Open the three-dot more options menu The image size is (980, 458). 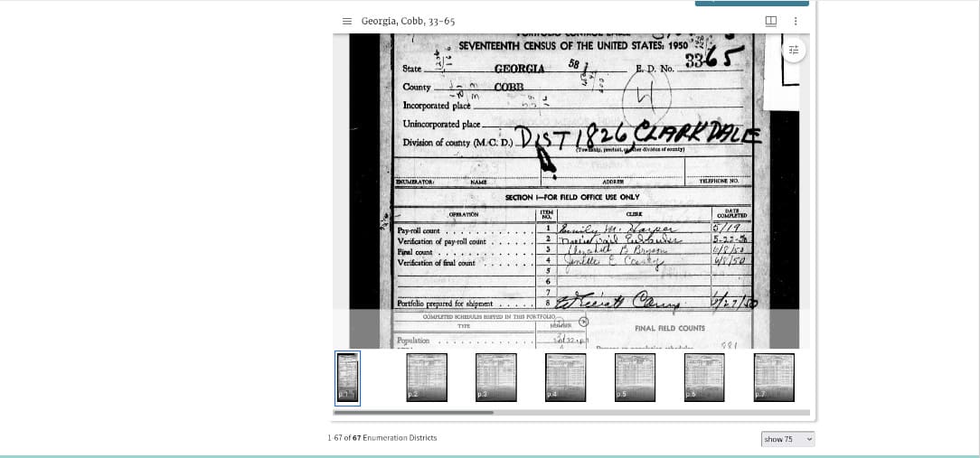pyautogui.click(x=795, y=22)
